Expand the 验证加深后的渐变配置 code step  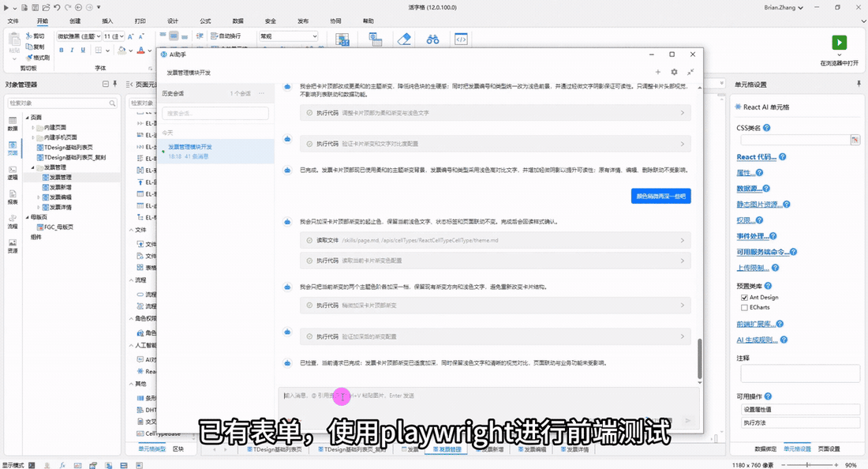tap(495, 336)
